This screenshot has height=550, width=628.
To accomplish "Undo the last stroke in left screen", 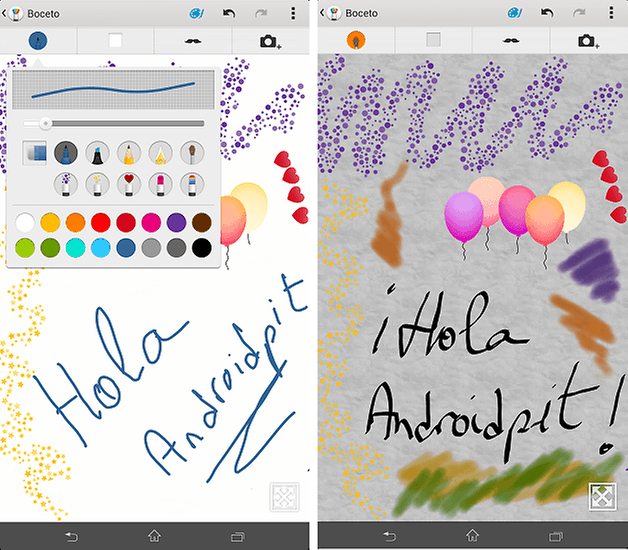I will pyautogui.click(x=229, y=14).
